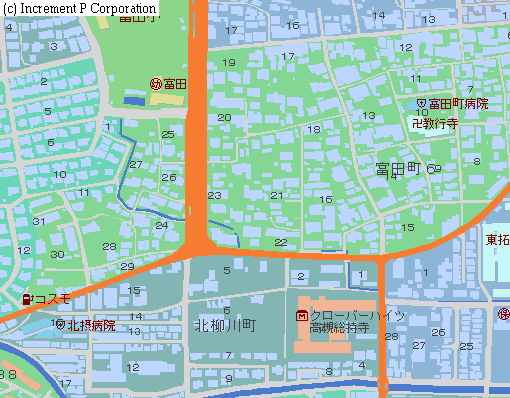The image size is (510, 398).
Task: Select the クローバーハイツ apartment building icon
Action: pos(302,315)
